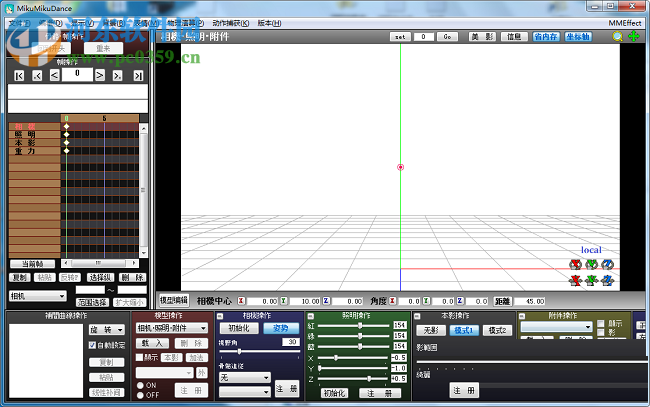Click the 距離 value field
The height and width of the screenshot is (407, 650).
(530, 301)
